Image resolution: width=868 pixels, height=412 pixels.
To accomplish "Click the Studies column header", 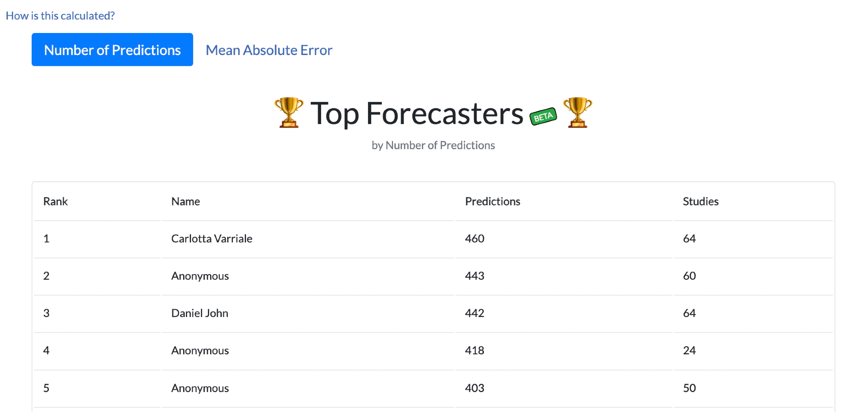I will (700, 202).
